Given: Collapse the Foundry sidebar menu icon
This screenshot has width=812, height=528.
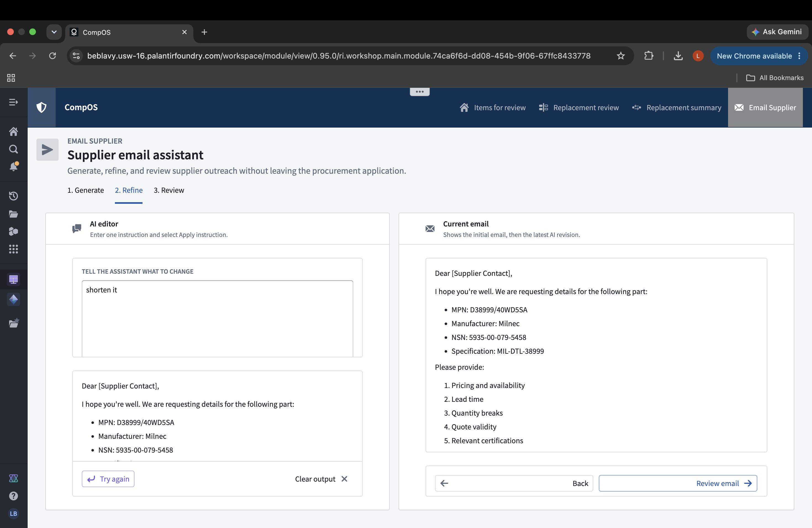Looking at the screenshot, I should click(x=13, y=102).
